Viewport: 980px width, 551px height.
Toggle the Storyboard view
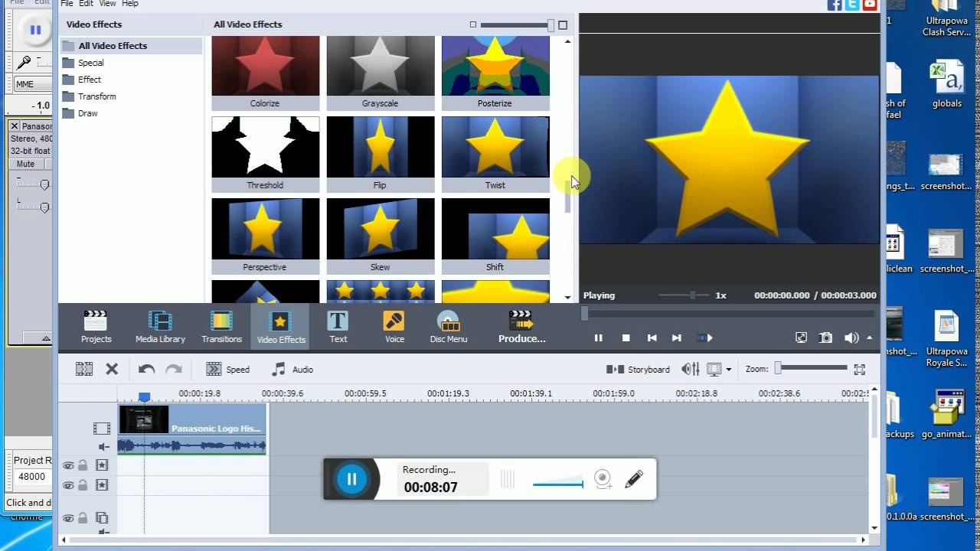click(x=638, y=369)
